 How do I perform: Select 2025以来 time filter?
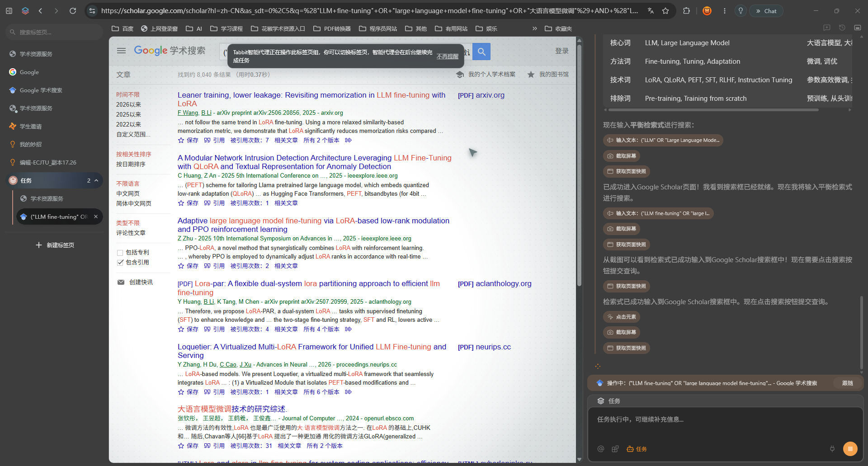click(128, 114)
